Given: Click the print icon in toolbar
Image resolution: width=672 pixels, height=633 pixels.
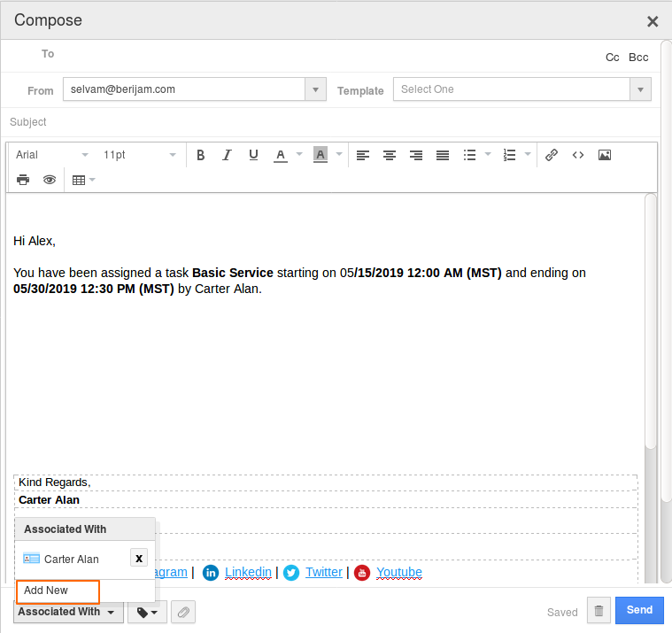Looking at the screenshot, I should [23, 180].
